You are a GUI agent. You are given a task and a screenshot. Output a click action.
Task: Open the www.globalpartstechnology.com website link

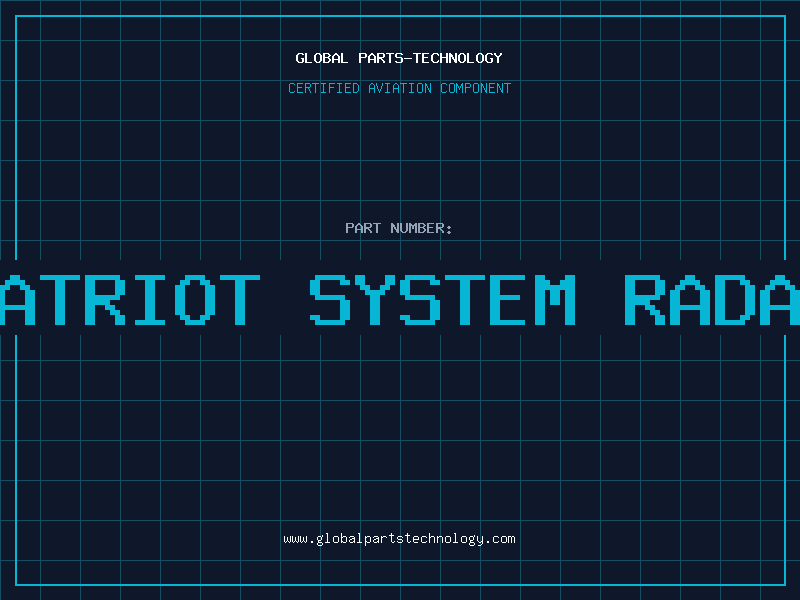[399, 539]
